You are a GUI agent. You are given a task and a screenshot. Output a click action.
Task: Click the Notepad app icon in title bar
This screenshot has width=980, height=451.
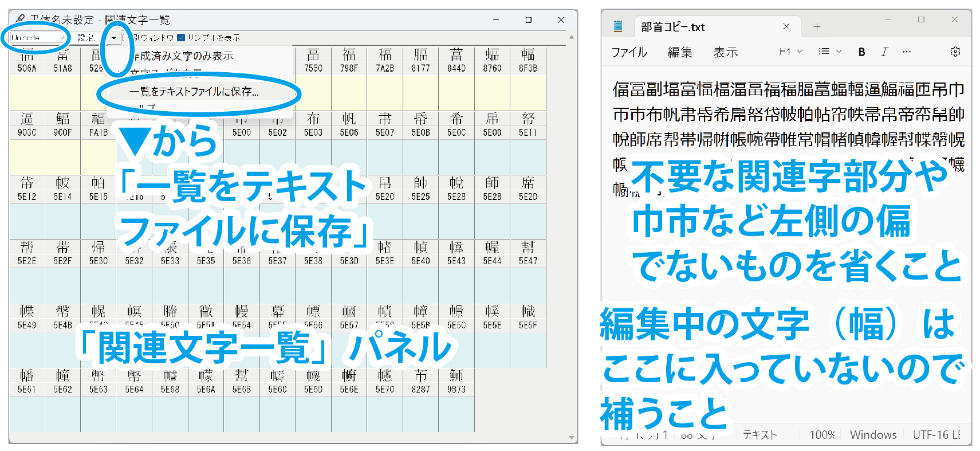coord(618,26)
